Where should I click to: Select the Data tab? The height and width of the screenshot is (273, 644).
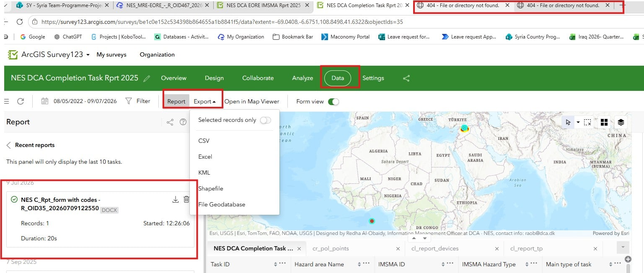coord(338,78)
